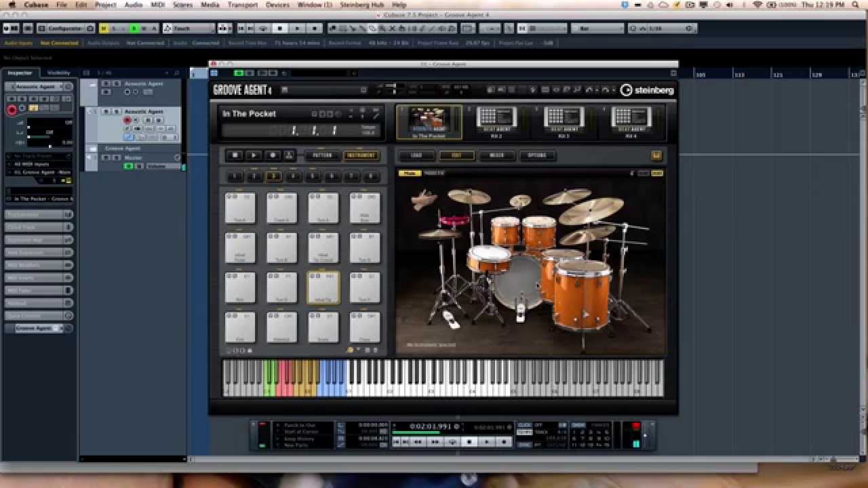Click the Play button in top toolbar

click(297, 28)
